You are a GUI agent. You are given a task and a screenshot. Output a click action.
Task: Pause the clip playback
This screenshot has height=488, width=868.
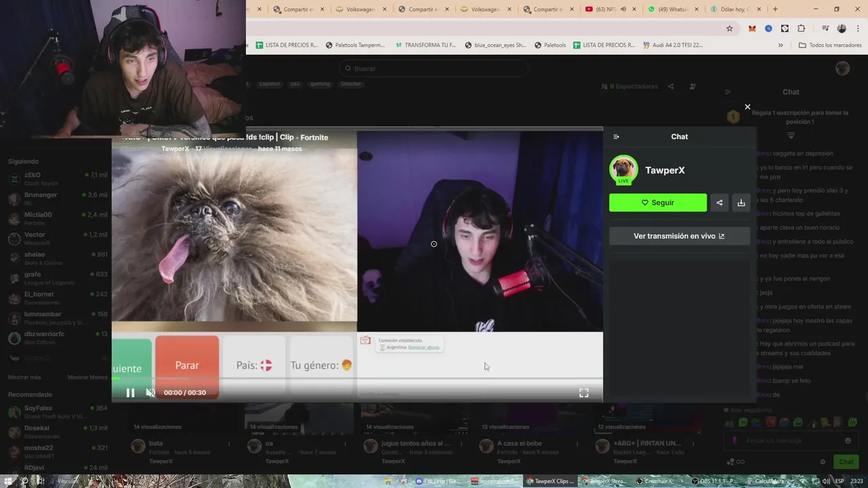coord(130,392)
